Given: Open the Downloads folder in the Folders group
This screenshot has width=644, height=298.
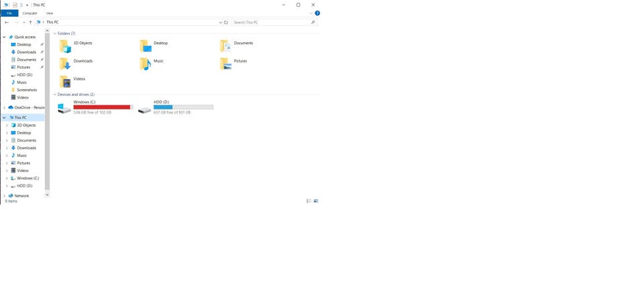Looking at the screenshot, I should pos(76,64).
